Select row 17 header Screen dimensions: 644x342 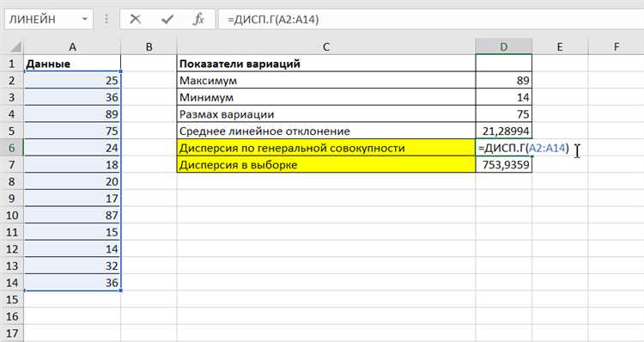click(x=11, y=333)
